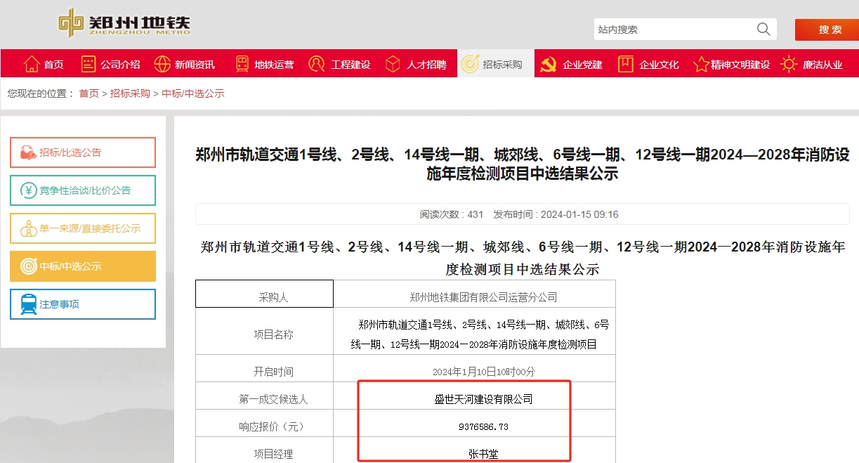Click the 首页 breadcrumb link
The width and height of the screenshot is (859, 463).
pyautogui.click(x=89, y=93)
